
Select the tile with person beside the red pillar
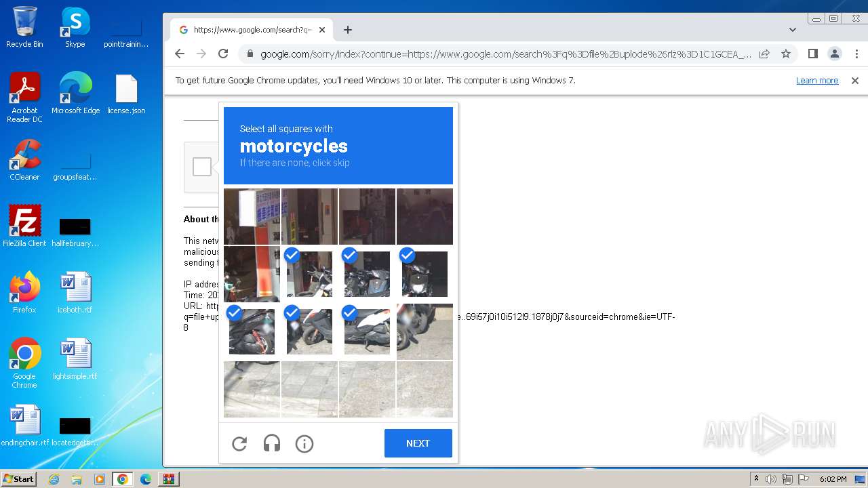pyautogui.click(x=252, y=274)
